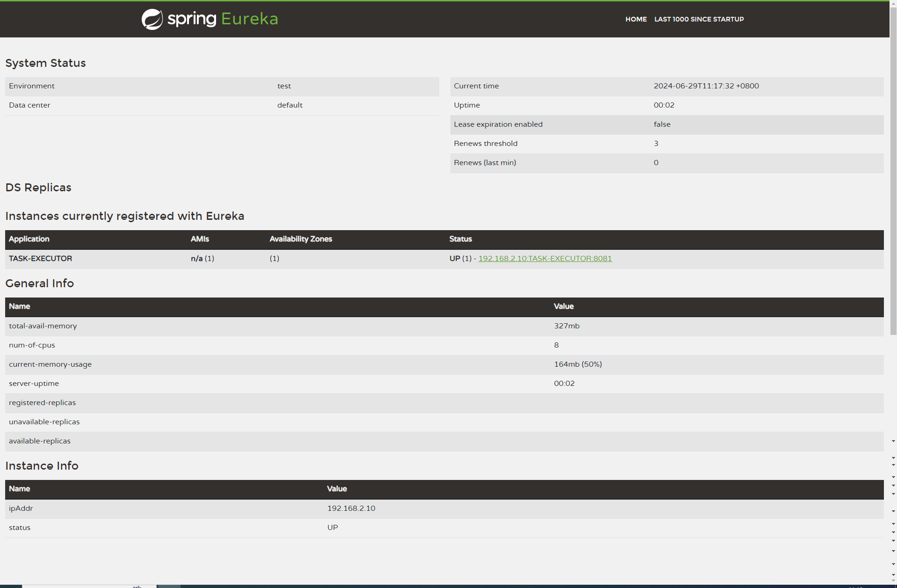Viewport: 897px width, 588px height.
Task: Click the AMIs column header
Action: [200, 239]
